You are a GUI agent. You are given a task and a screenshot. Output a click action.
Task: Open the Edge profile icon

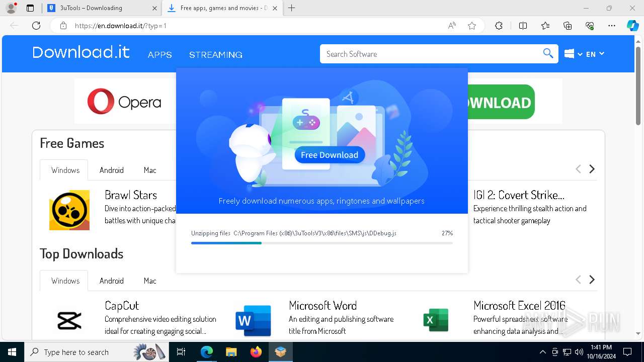(x=11, y=8)
